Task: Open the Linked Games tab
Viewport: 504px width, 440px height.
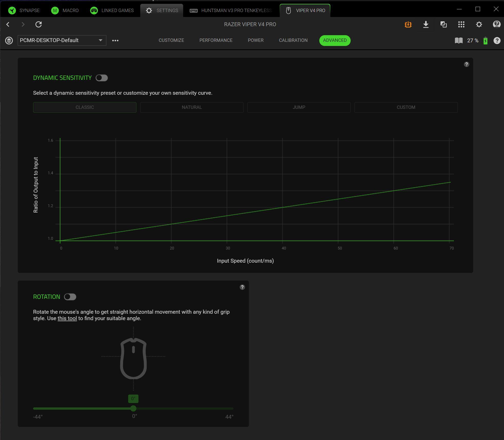Action: (x=112, y=11)
